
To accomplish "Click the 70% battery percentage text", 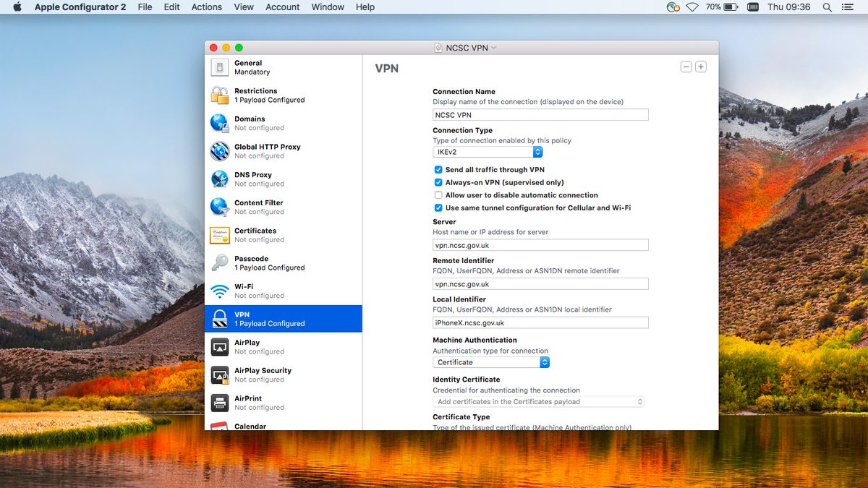I will [x=713, y=7].
